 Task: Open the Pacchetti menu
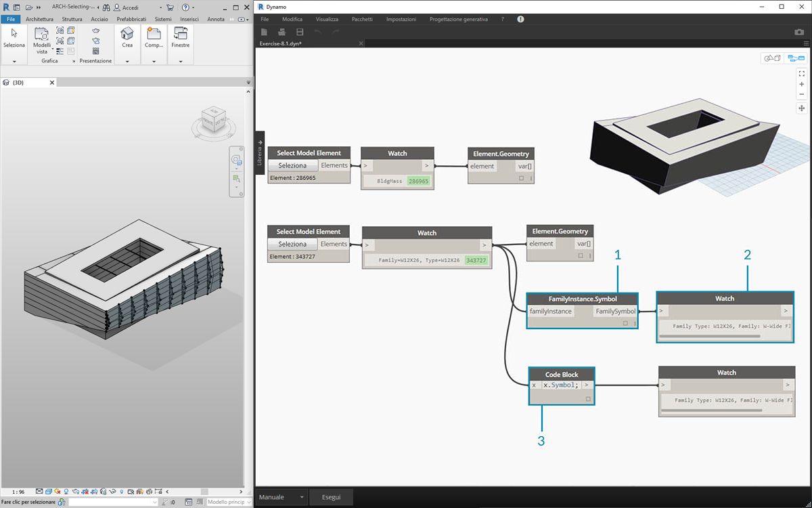click(362, 20)
